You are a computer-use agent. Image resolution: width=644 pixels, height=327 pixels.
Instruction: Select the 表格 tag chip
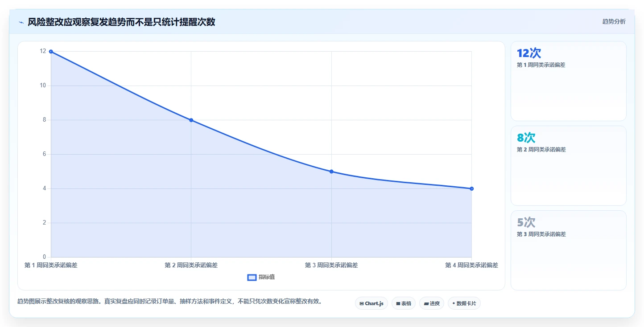[x=404, y=303]
